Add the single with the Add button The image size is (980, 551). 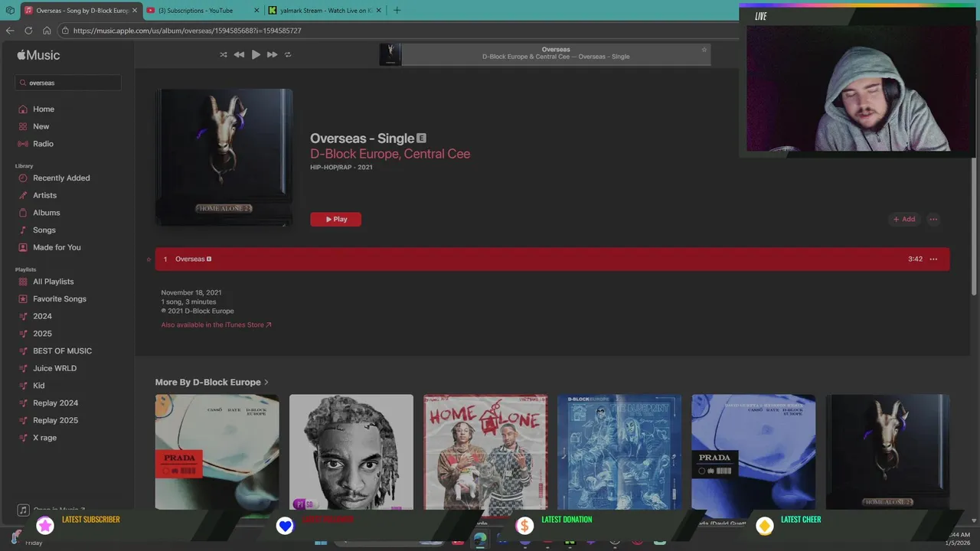[904, 220]
